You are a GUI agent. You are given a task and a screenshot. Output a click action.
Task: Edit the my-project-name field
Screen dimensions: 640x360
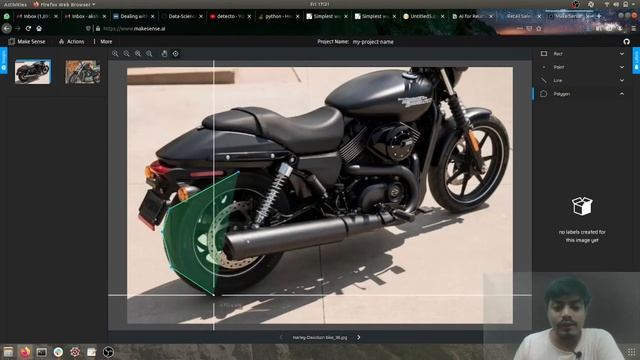click(373, 42)
